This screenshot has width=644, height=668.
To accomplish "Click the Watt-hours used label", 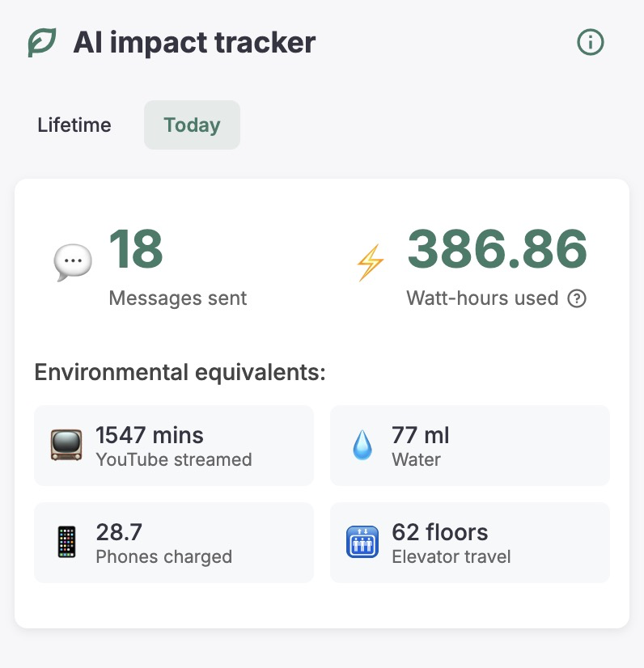I will click(482, 298).
